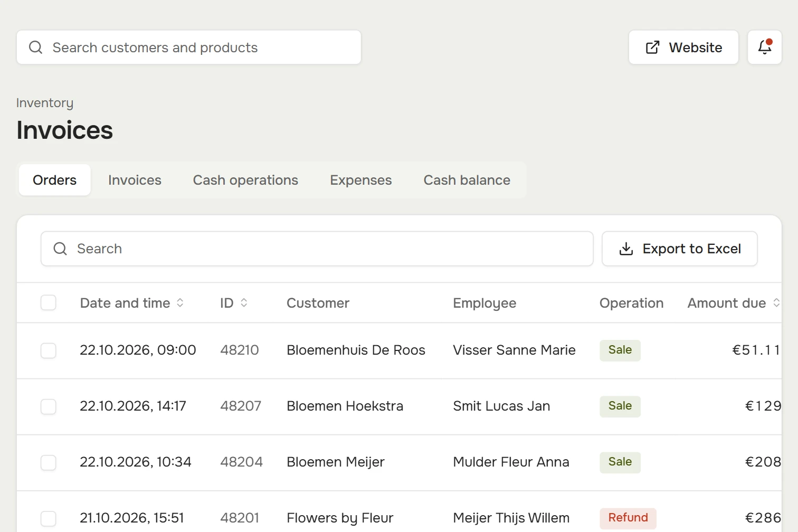Viewport: 798px width, 532px height.
Task: Toggle the ID column sort arrows
Action: tap(244, 302)
